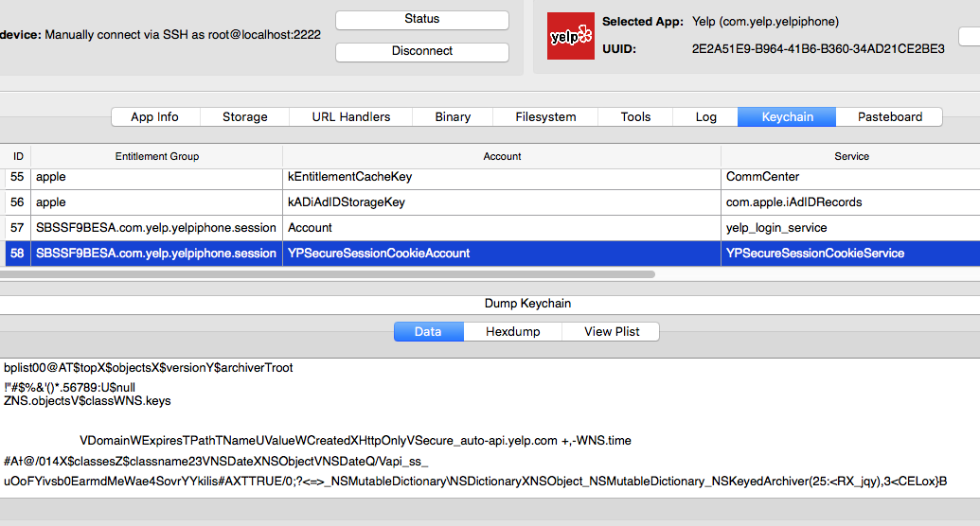Select the Keychain tab
This screenshot has width=980, height=526.
(x=787, y=116)
